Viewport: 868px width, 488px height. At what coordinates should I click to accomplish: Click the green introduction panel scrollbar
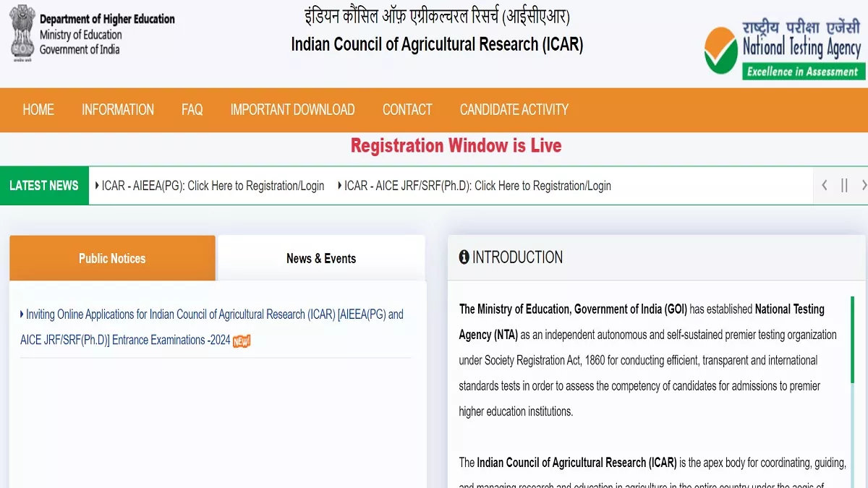point(852,339)
